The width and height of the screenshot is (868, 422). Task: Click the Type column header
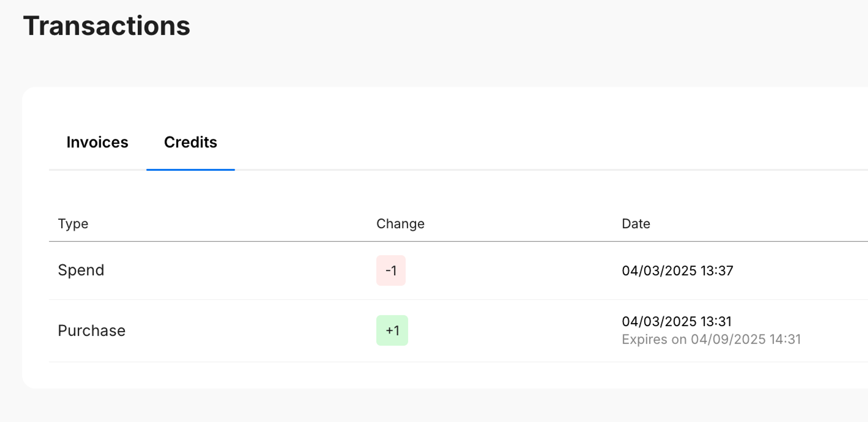[x=73, y=224]
